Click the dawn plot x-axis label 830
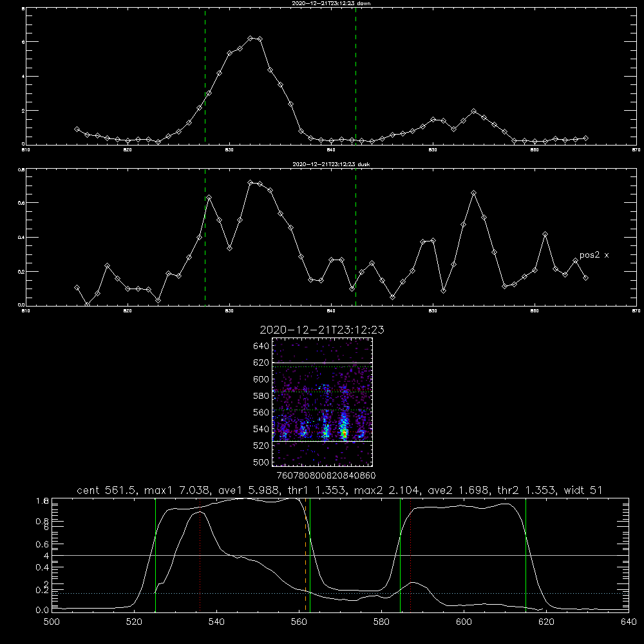The image size is (644, 644). point(229,150)
